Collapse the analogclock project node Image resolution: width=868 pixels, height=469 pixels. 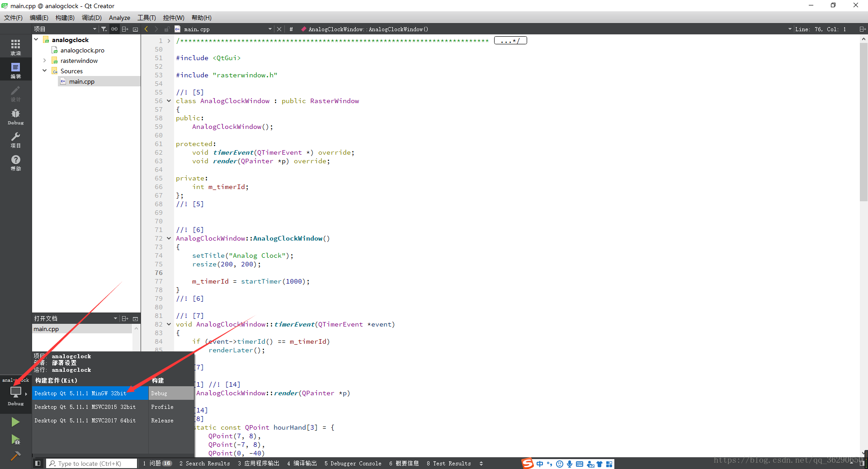(x=36, y=39)
